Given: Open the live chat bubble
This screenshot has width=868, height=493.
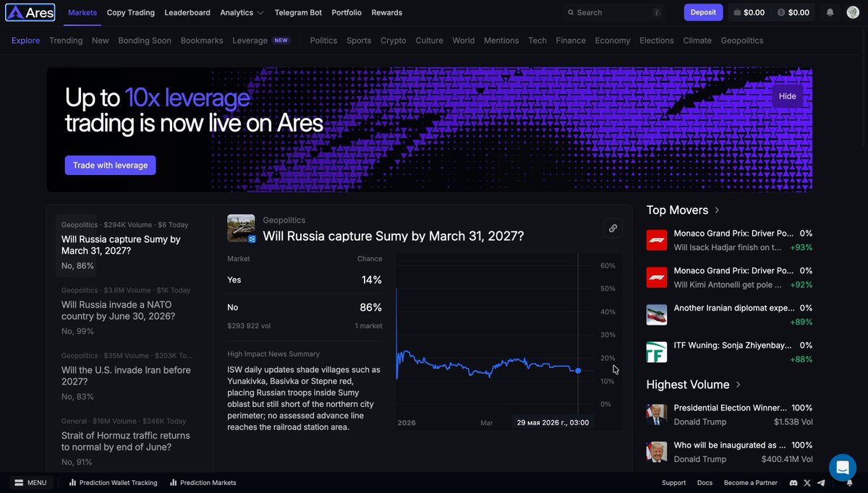Looking at the screenshot, I should pyautogui.click(x=843, y=468).
